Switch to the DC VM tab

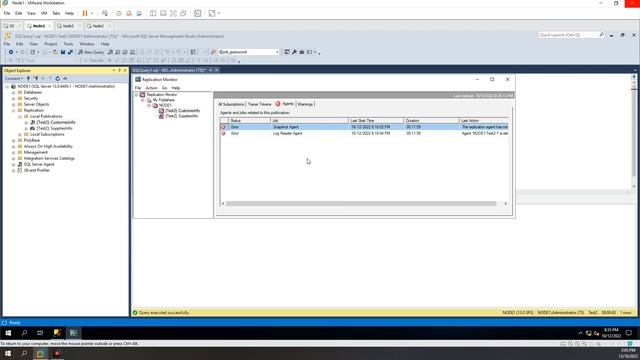(12, 26)
